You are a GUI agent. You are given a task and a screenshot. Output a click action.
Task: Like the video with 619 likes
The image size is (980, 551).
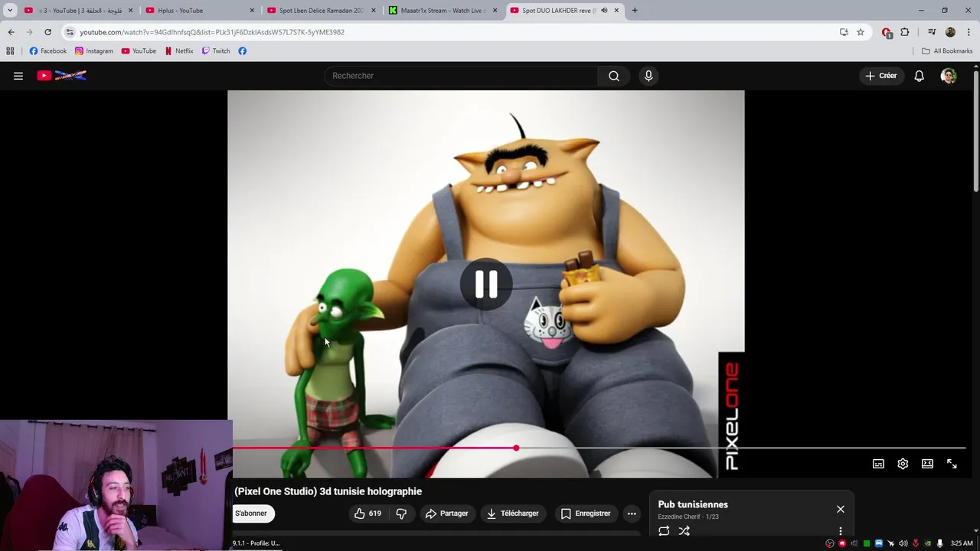367,514
